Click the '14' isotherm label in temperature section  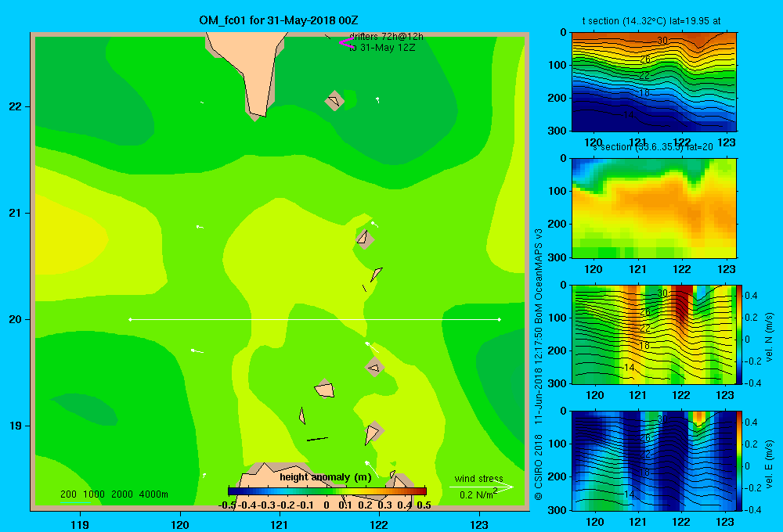(x=628, y=115)
